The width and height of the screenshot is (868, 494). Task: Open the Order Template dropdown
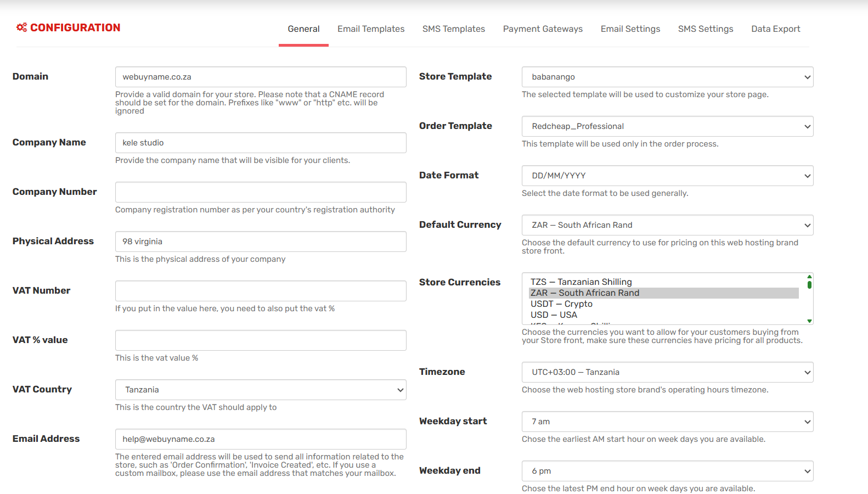pyautogui.click(x=668, y=126)
